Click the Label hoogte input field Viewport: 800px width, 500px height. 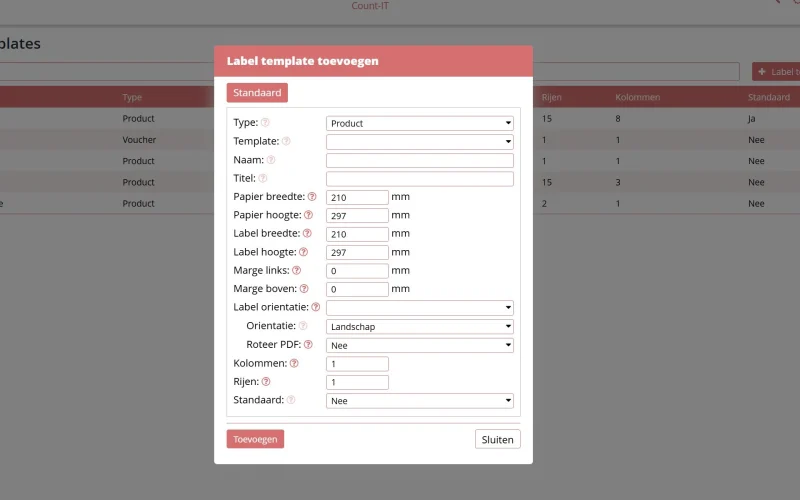pyautogui.click(x=357, y=253)
